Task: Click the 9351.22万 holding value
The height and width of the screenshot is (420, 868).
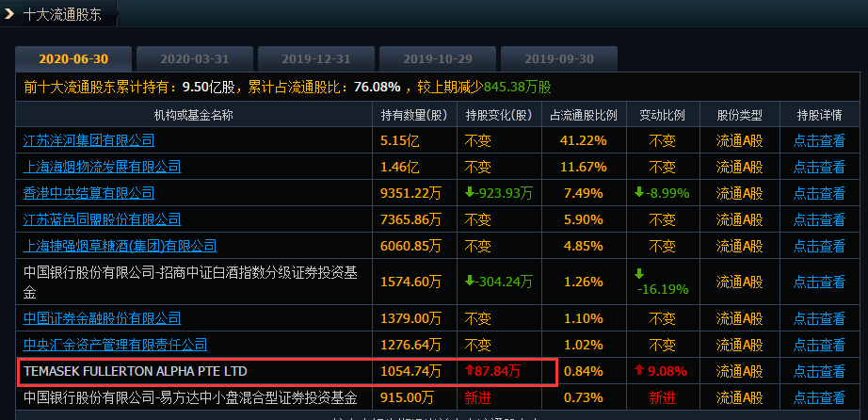Action: coord(411,193)
